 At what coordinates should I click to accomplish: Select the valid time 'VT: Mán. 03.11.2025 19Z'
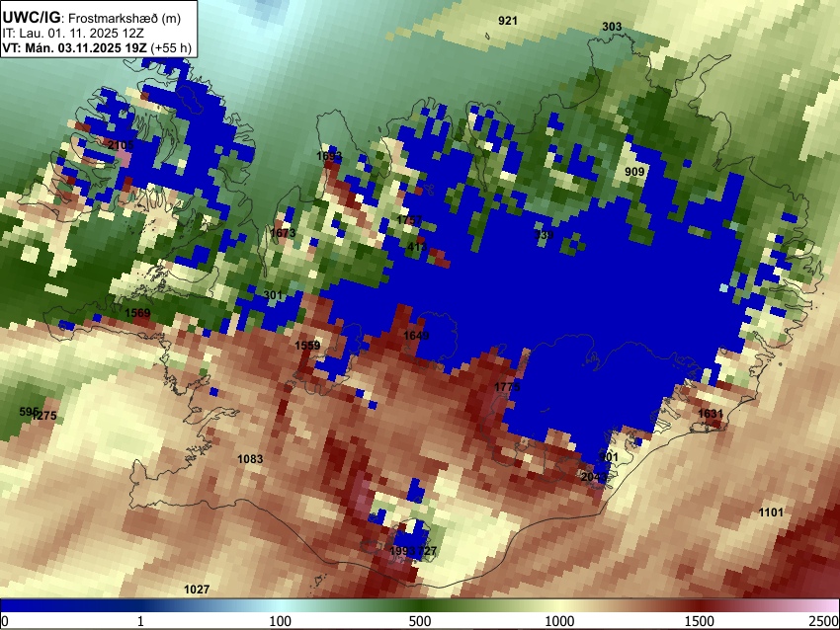coord(74,47)
